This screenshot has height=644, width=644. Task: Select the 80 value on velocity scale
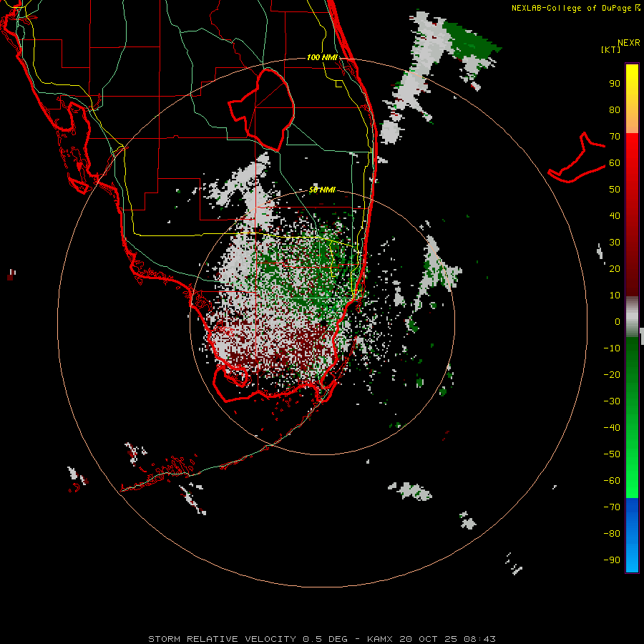pyautogui.click(x=615, y=110)
